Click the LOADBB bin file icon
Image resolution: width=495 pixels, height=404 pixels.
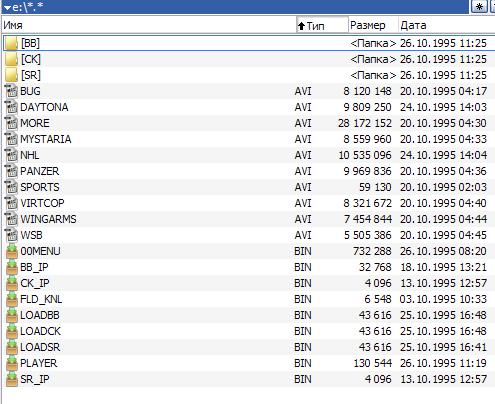point(12,315)
